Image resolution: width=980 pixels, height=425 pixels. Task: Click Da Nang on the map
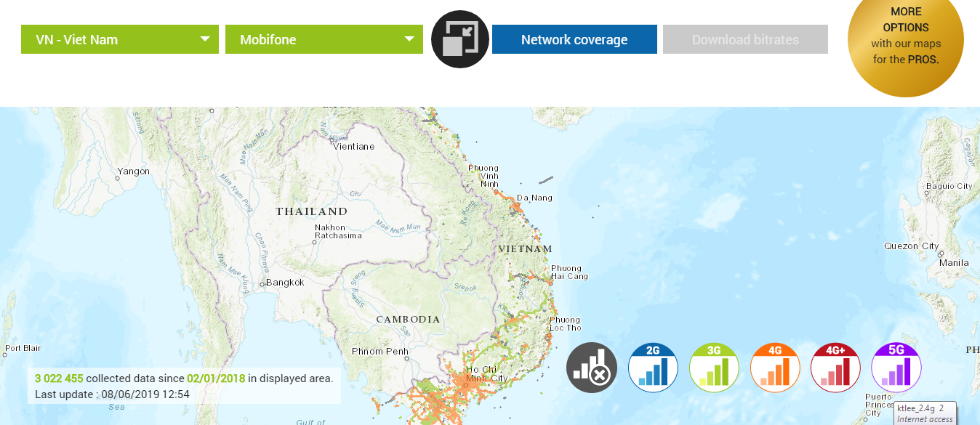pos(534,198)
